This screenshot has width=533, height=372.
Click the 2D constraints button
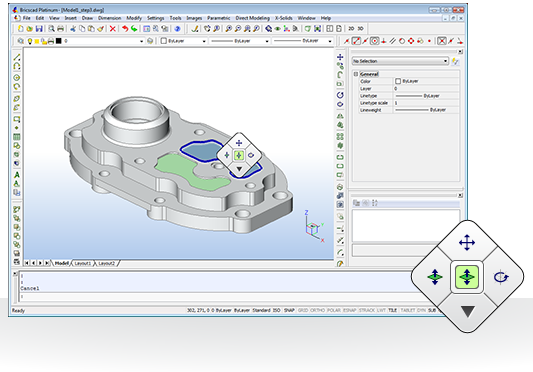pyautogui.click(x=351, y=29)
